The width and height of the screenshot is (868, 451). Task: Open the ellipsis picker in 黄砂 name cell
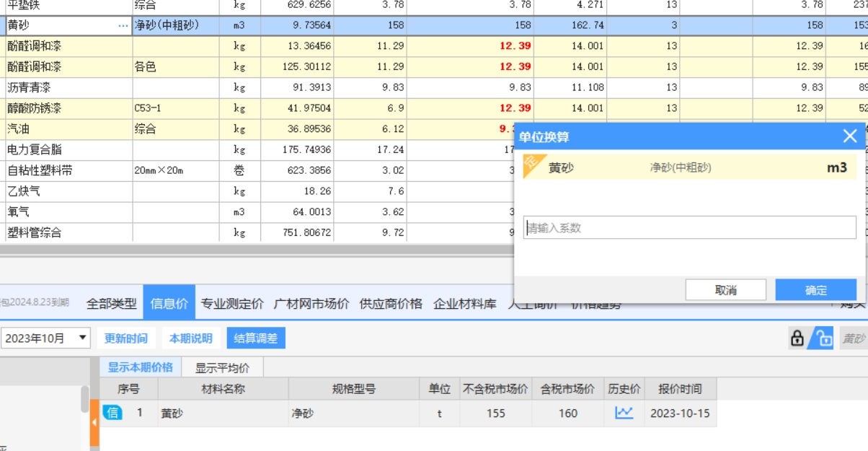[x=123, y=25]
